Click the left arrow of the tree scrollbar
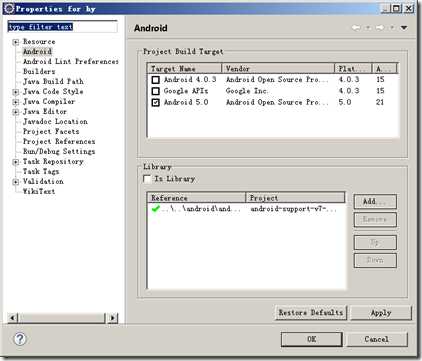The image size is (422, 361). click(13, 318)
